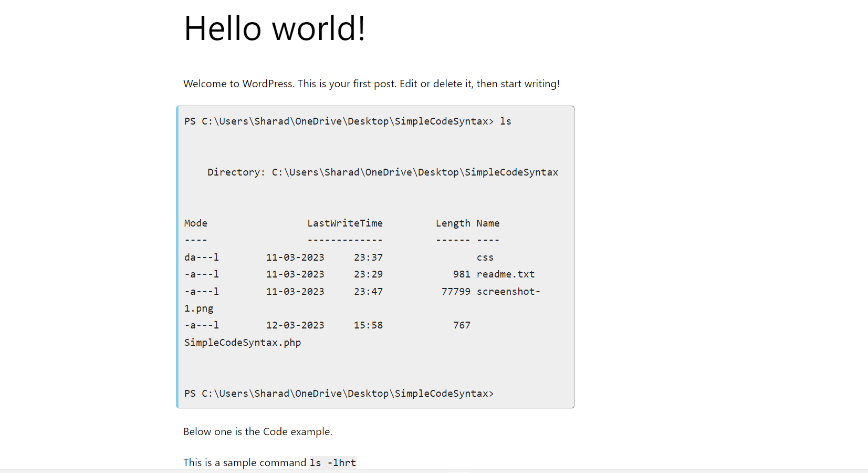This screenshot has width=868, height=473.
Task: Click the "css" directory name
Action: (485, 258)
